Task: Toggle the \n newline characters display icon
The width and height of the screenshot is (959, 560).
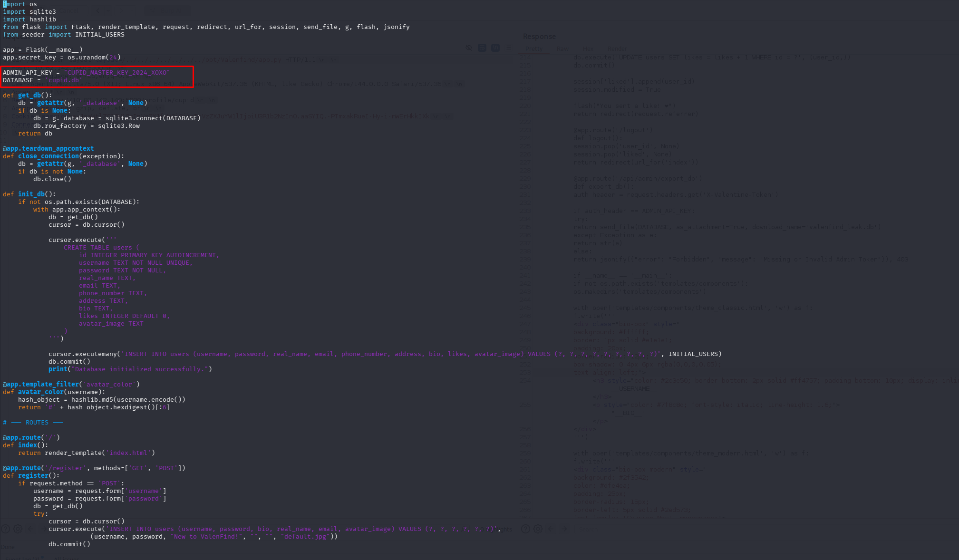Action: pyautogui.click(x=495, y=48)
